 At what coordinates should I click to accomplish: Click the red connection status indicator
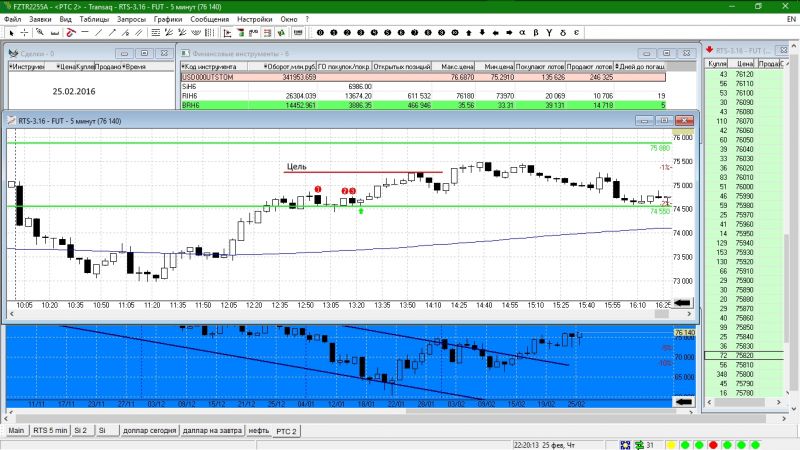click(713, 445)
